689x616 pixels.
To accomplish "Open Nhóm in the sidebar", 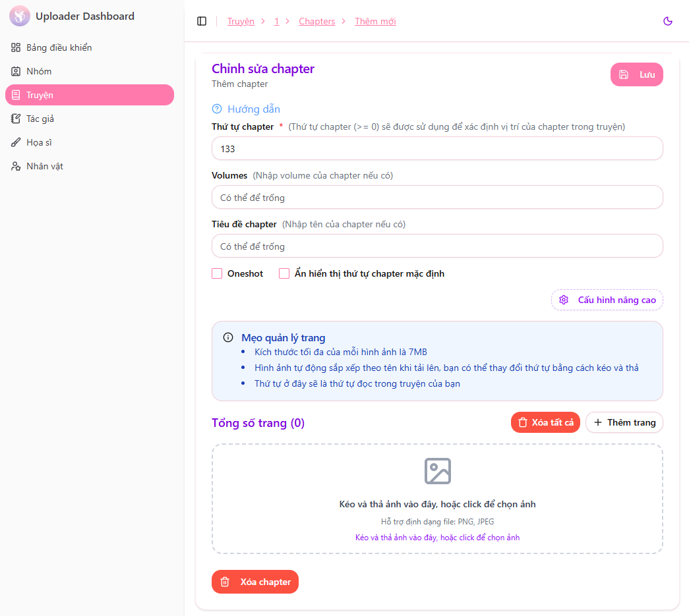I will pos(39,71).
